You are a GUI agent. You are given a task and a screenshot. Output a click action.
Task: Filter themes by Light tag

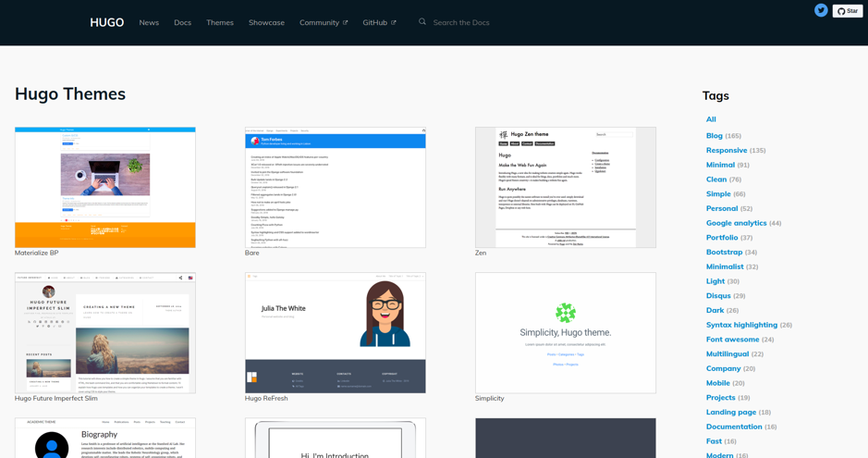coord(715,281)
